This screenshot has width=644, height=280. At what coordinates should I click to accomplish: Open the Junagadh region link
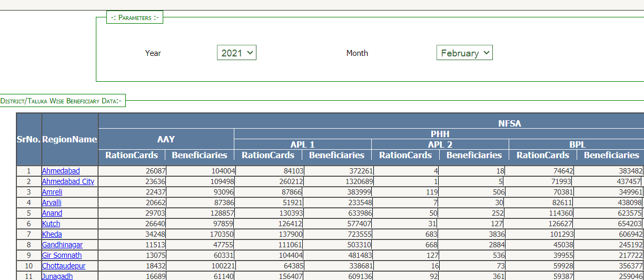(x=57, y=276)
